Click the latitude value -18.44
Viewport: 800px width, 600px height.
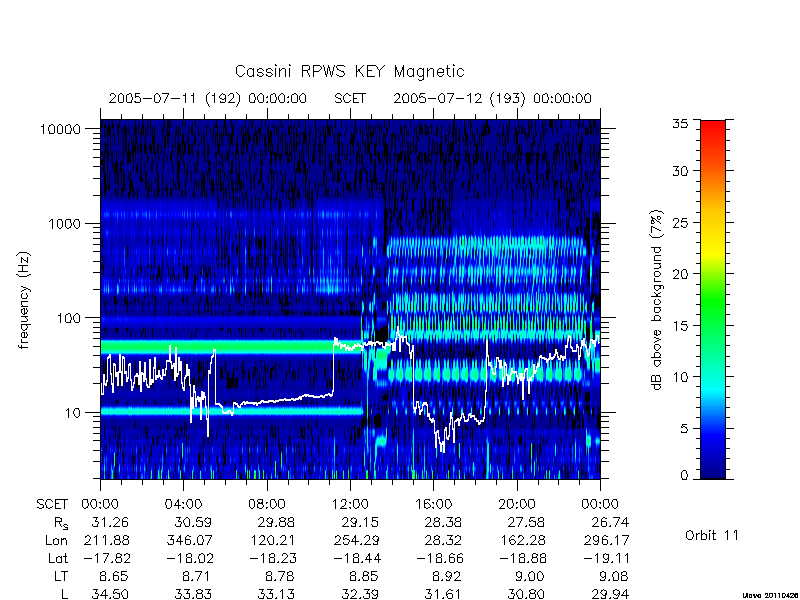coord(356,559)
